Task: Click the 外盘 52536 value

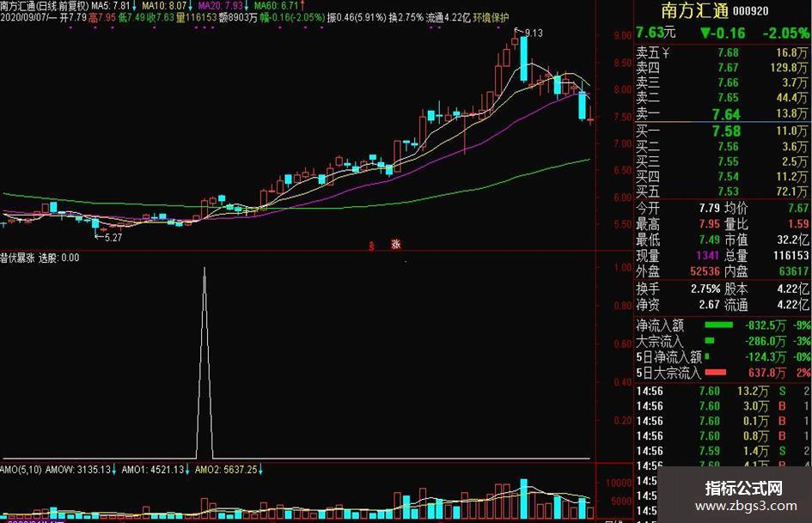Action: click(x=705, y=271)
